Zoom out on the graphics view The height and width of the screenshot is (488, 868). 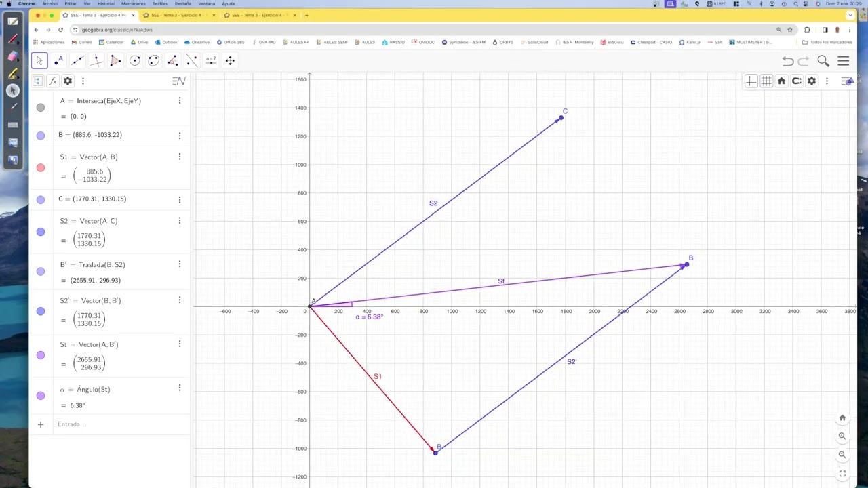click(842, 455)
